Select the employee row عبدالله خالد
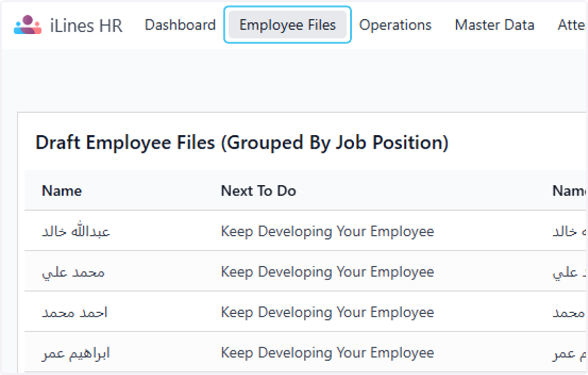The height and width of the screenshot is (375, 588). point(306,231)
